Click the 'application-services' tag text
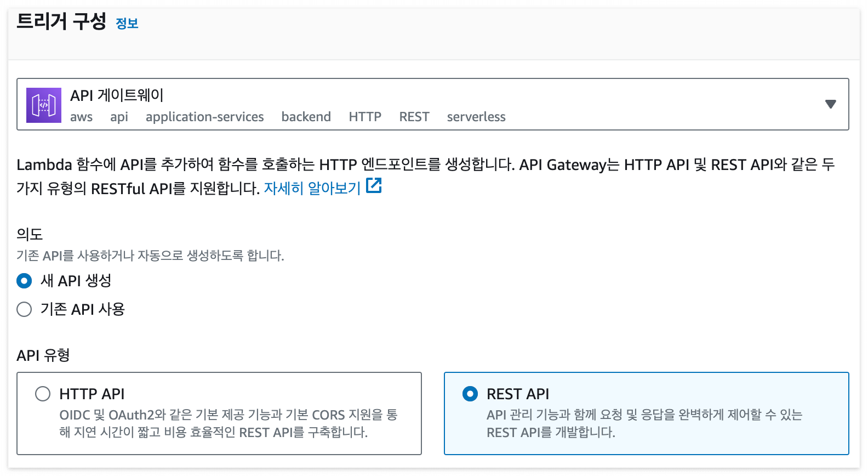868x476 pixels. click(205, 117)
